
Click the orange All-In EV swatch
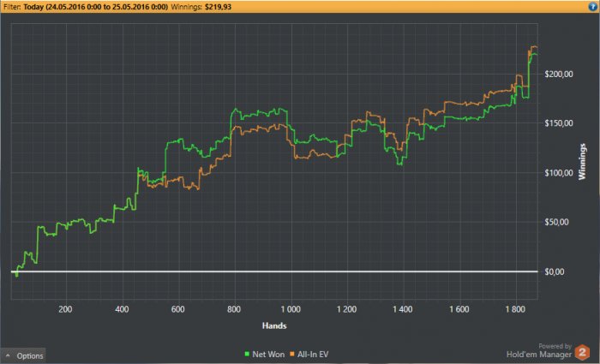point(292,354)
